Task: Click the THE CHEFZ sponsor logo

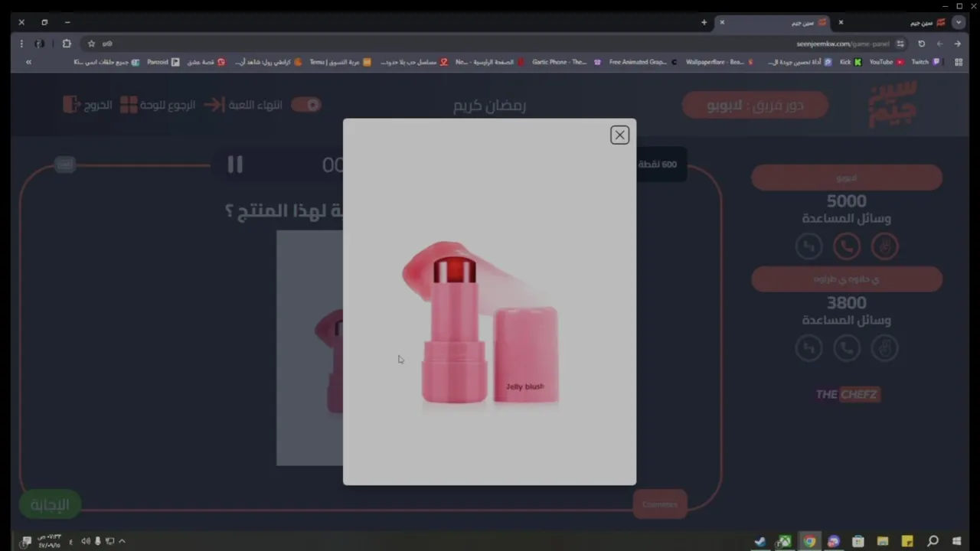Action: click(847, 394)
